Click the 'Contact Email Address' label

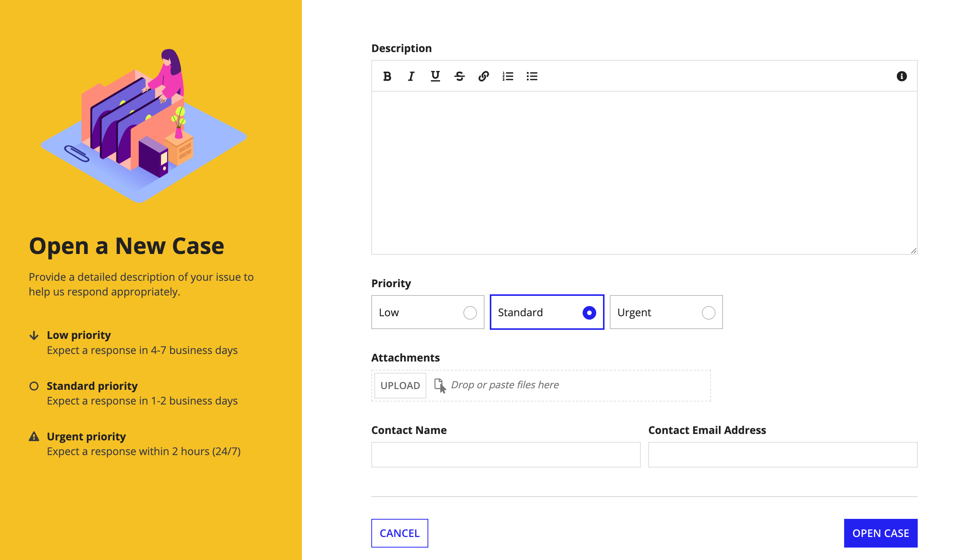pyautogui.click(x=707, y=430)
